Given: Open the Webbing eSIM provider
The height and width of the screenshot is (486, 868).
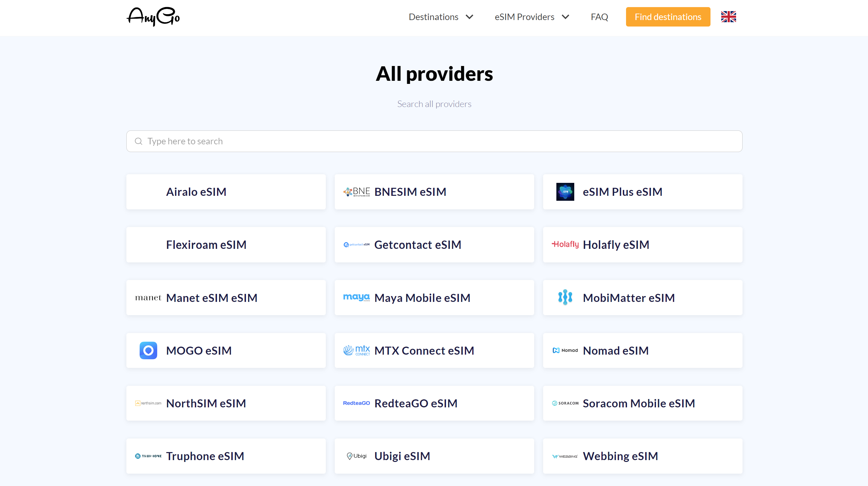Looking at the screenshot, I should point(643,456).
